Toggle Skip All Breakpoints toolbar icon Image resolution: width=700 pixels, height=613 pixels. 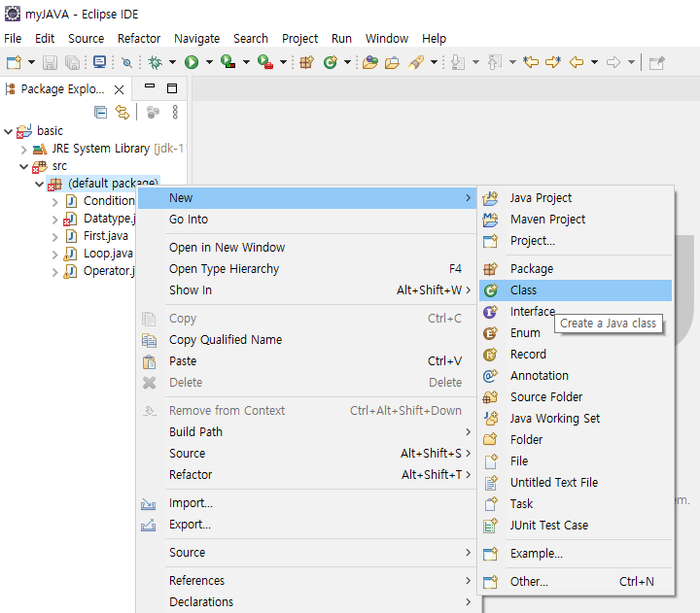[x=127, y=63]
